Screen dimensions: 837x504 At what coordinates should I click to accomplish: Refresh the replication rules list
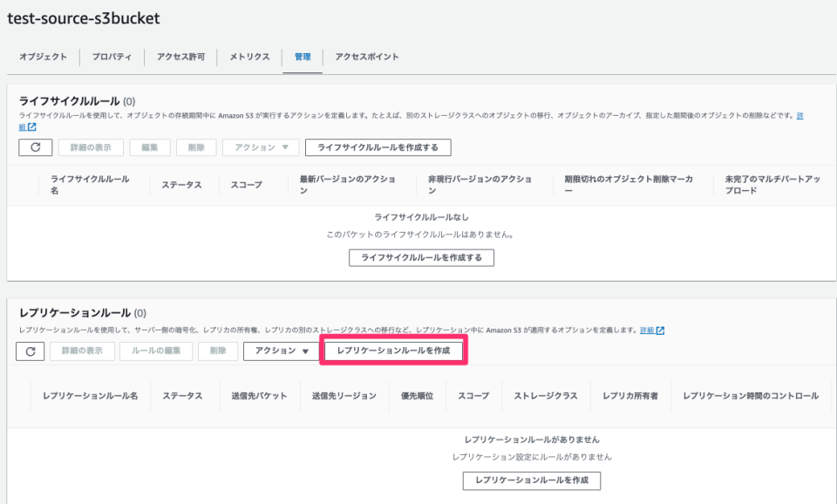pos(30,351)
